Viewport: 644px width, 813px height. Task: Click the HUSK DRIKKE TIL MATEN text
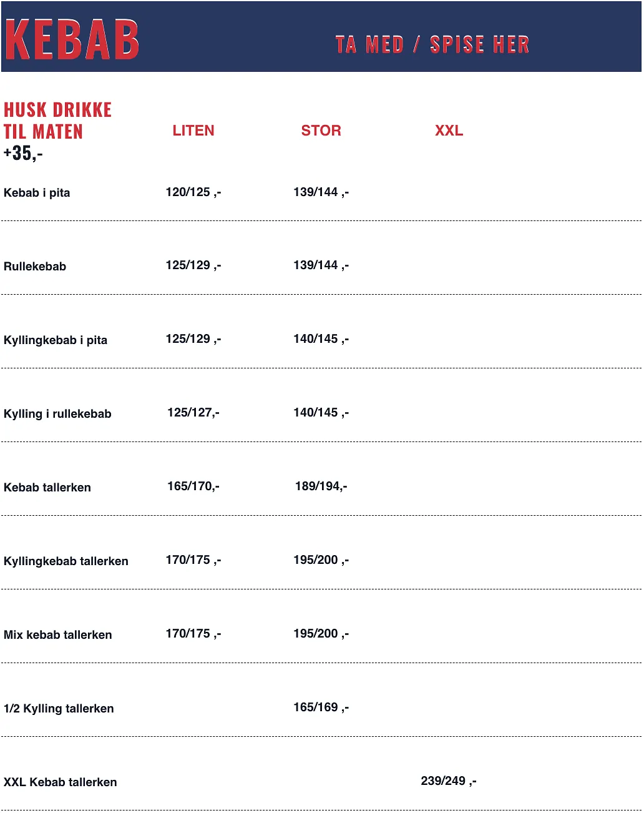(57, 121)
